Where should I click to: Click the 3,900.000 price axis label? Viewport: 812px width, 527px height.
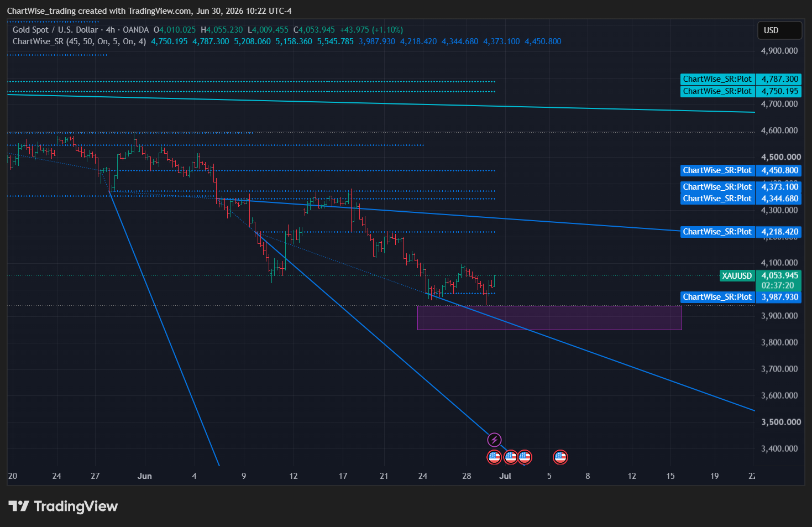(x=779, y=316)
